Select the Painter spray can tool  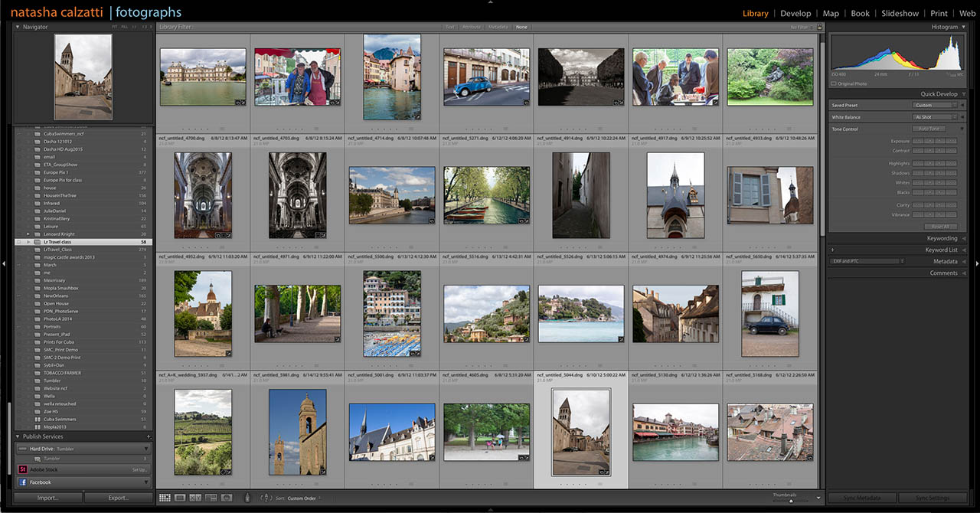point(247,498)
